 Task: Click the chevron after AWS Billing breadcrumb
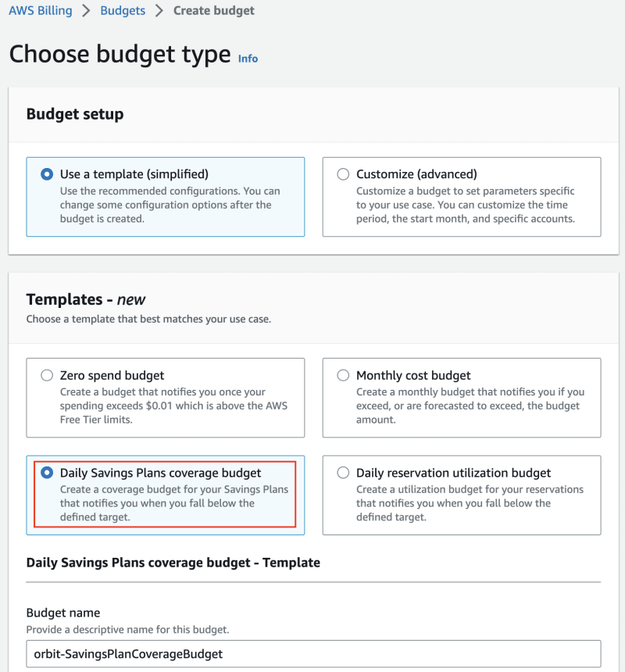click(x=86, y=10)
